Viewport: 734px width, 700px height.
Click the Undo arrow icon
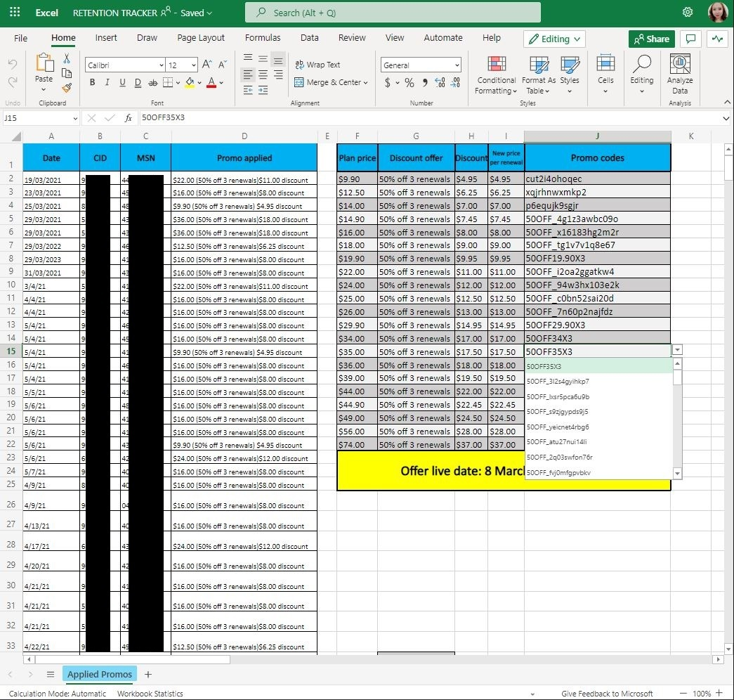[13, 64]
